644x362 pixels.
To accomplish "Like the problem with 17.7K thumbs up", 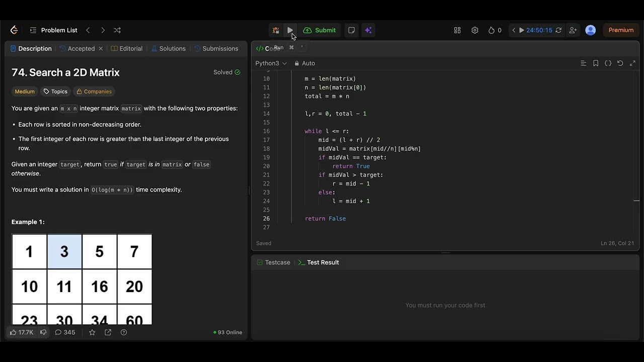I will (22, 332).
